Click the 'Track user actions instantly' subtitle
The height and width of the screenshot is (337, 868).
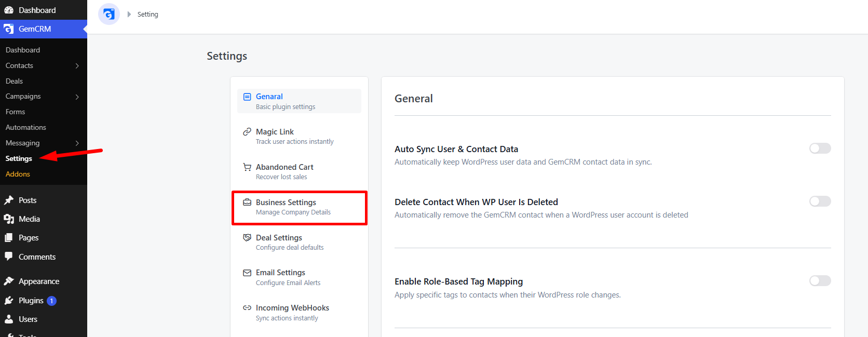click(295, 142)
